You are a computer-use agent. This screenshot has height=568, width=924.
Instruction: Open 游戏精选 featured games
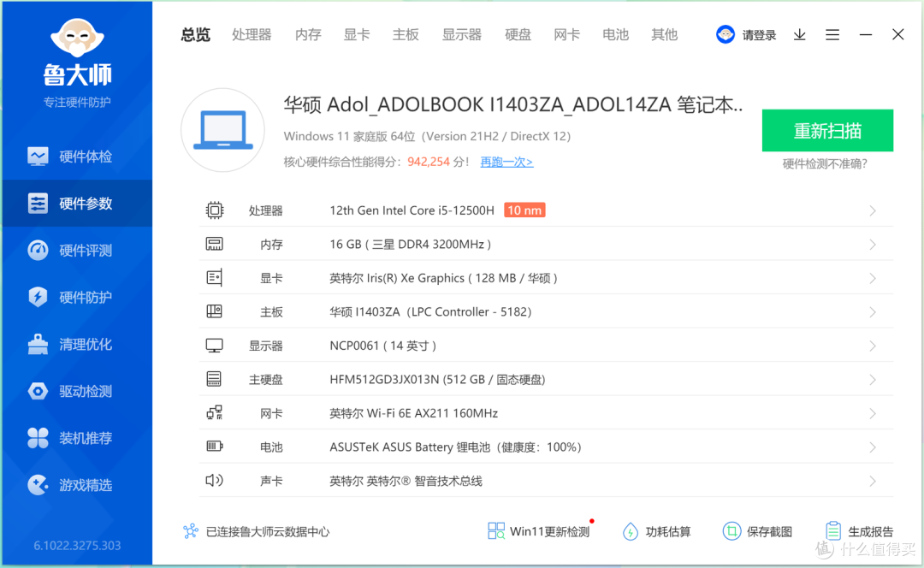(x=77, y=485)
